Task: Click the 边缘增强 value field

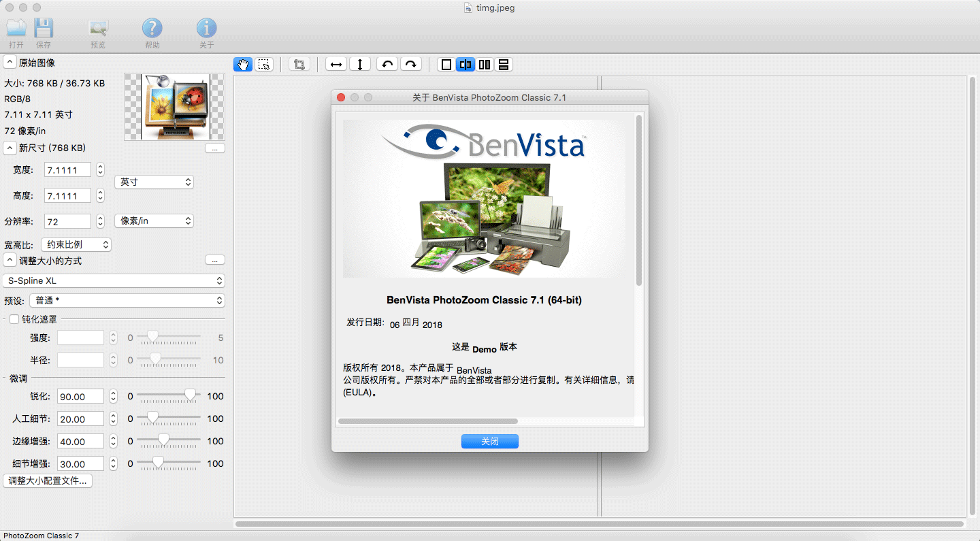Action: tap(81, 442)
